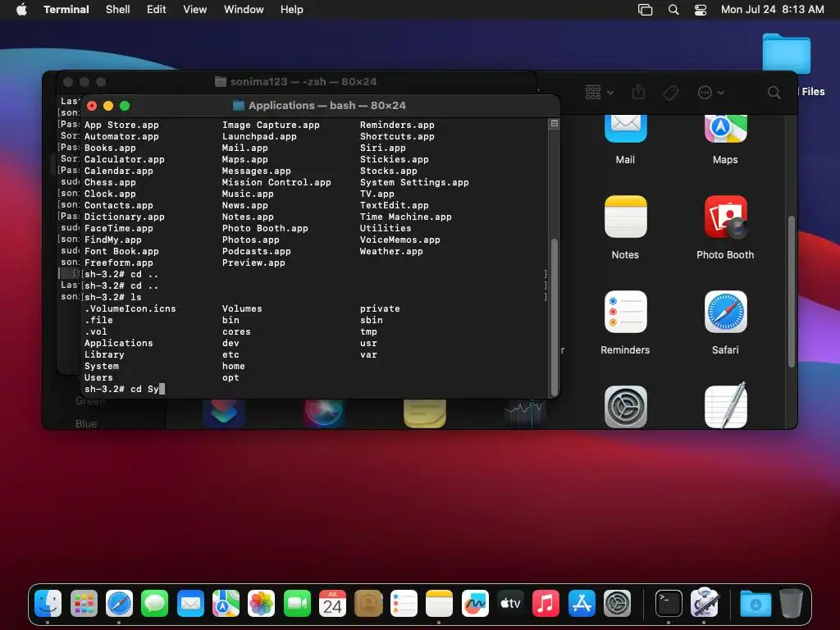Open Finder group-by view dropdown
Viewport: 840px width, 630px height.
pyautogui.click(x=599, y=92)
